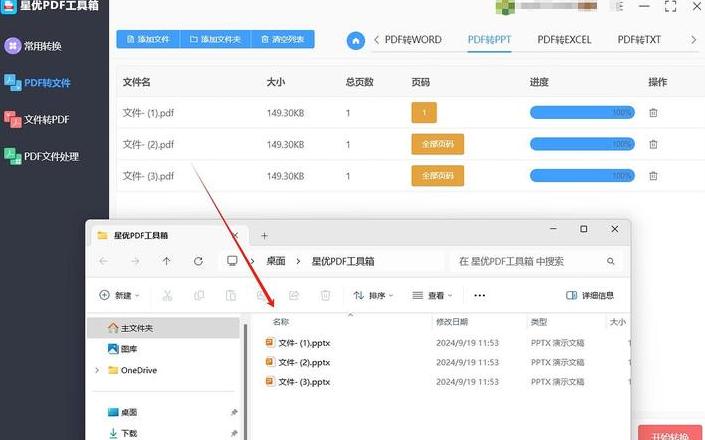This screenshot has height=440, width=705.
Task: Select 文件- (3).pdf in the file list
Action: [148, 176]
